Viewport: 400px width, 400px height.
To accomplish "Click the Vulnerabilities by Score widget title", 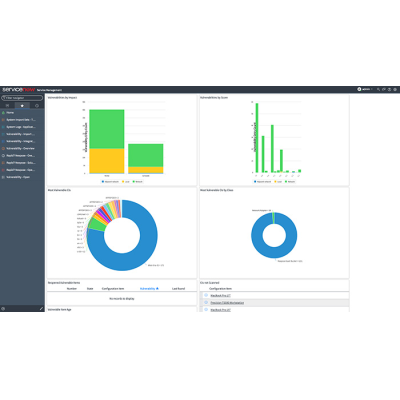I will point(214,98).
